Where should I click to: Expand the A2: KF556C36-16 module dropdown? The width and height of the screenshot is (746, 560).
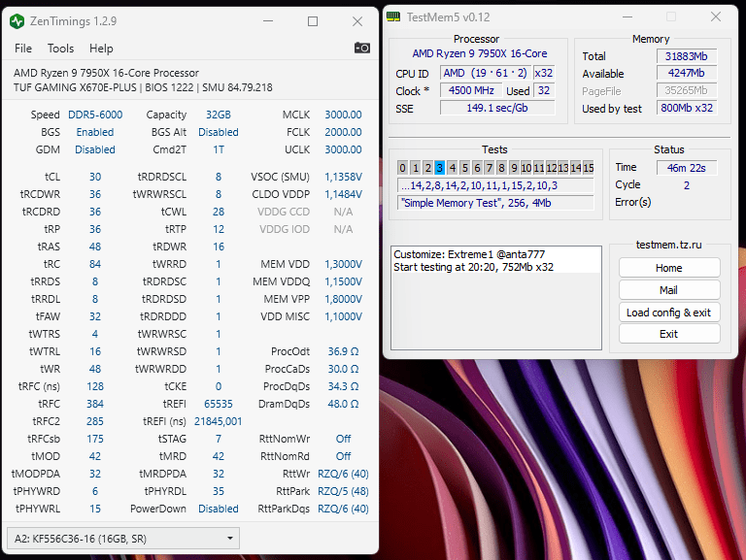click(123, 539)
